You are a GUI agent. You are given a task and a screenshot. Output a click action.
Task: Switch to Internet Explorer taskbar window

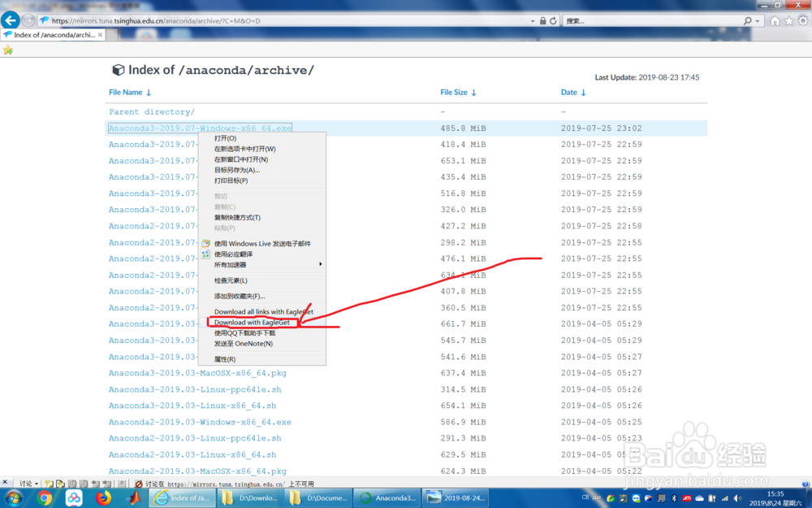(182, 498)
